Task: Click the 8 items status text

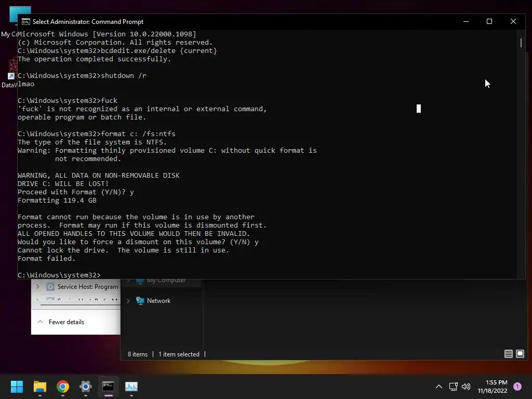Action: tap(137, 354)
